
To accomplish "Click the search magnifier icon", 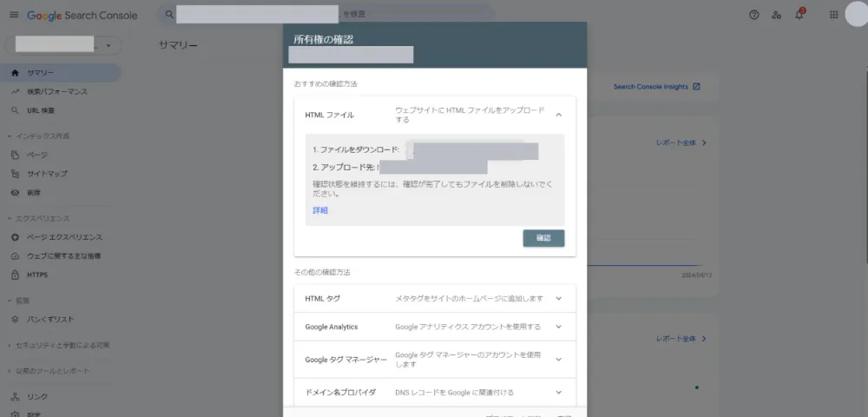I will tap(169, 14).
